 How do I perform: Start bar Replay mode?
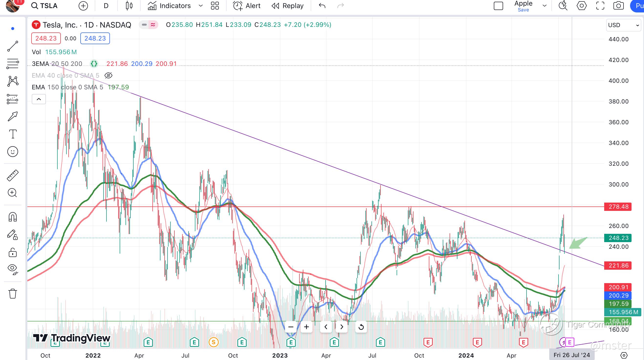pyautogui.click(x=287, y=6)
